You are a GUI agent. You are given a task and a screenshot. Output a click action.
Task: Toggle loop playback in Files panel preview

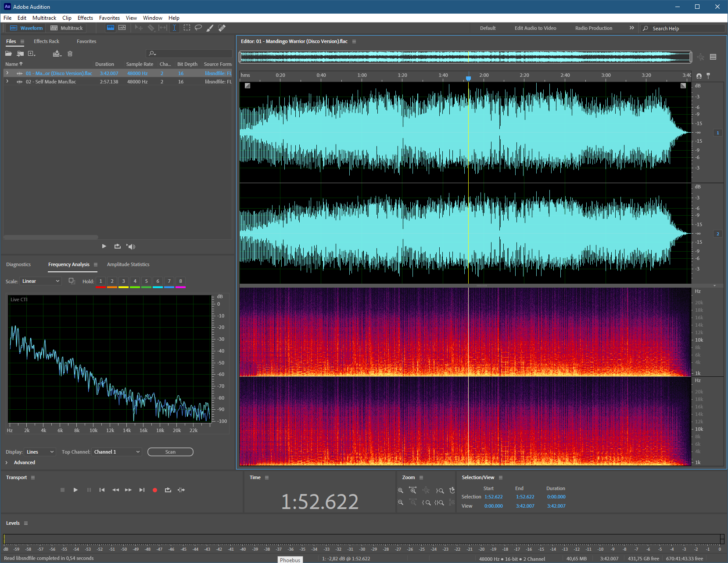pyautogui.click(x=117, y=246)
